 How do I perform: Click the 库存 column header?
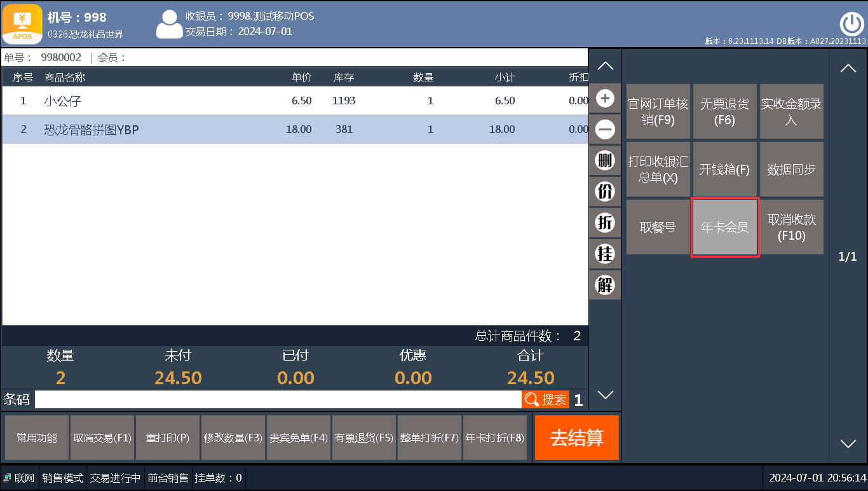(x=344, y=78)
